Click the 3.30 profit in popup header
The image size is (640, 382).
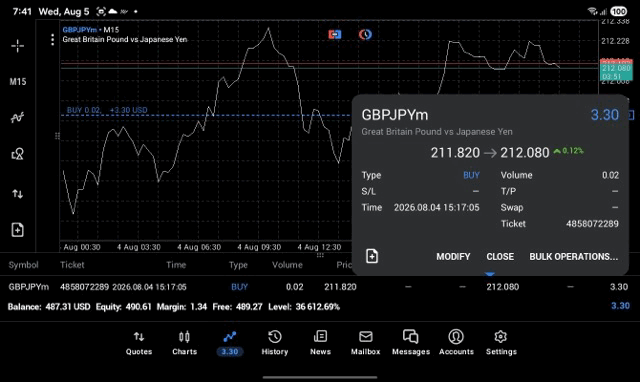pos(605,115)
